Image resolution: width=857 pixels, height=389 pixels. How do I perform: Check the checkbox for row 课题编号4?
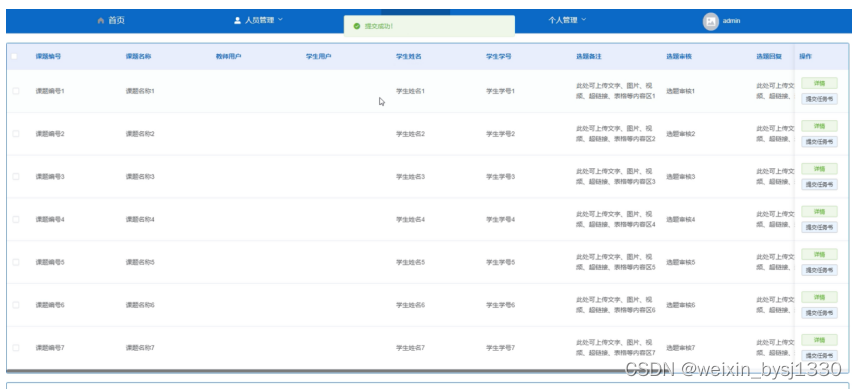pyautogui.click(x=15, y=219)
